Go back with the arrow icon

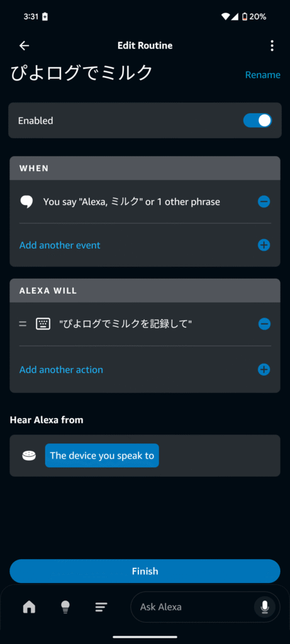(25, 45)
